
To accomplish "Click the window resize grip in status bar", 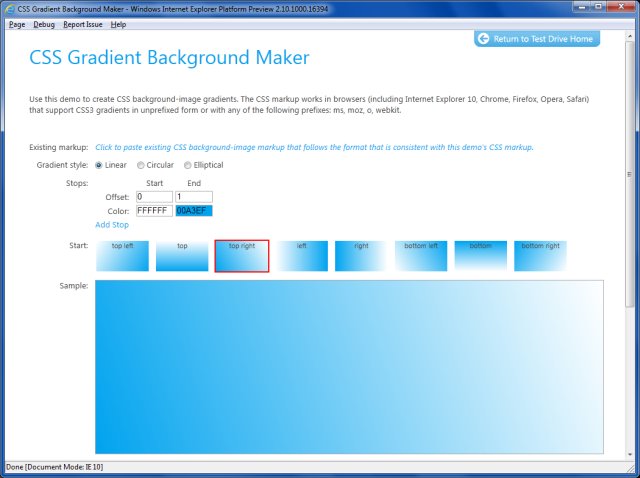I will pyautogui.click(x=631, y=468).
